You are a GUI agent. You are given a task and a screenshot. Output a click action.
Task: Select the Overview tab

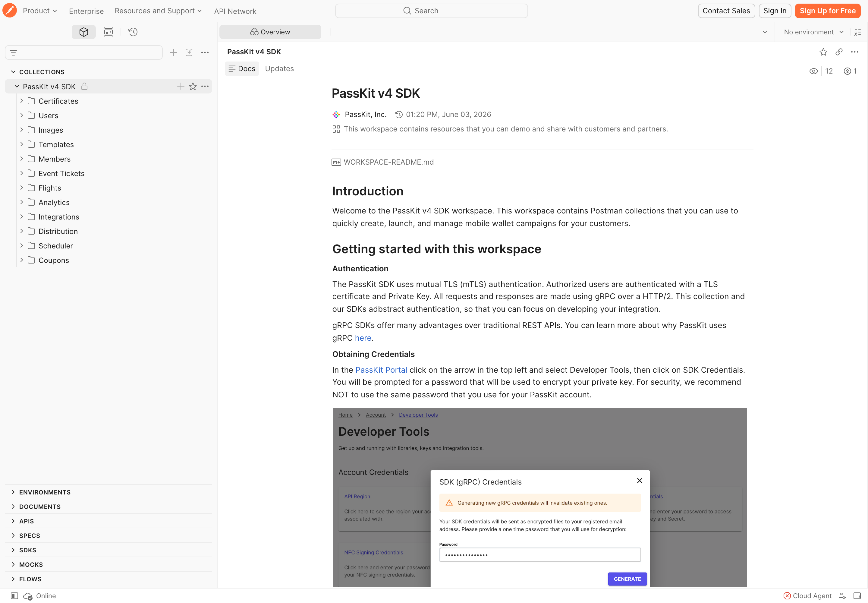pyautogui.click(x=270, y=32)
